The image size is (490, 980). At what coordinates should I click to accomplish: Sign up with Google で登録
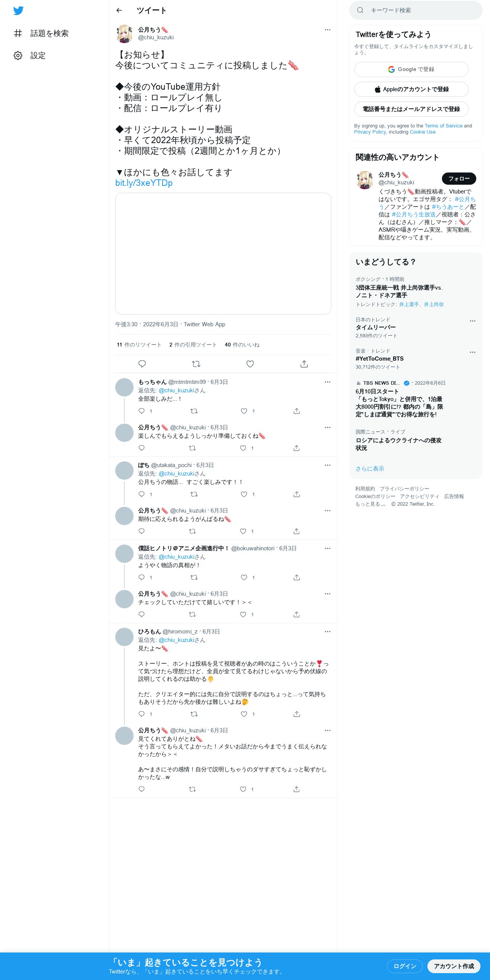click(x=411, y=69)
